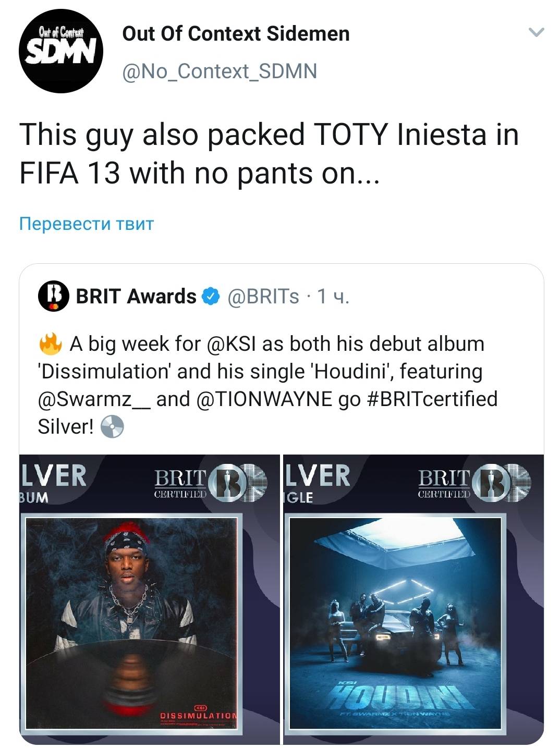Tap the @KSI mention in the quoted tweet
This screenshot has height=748, width=560.
232,344
